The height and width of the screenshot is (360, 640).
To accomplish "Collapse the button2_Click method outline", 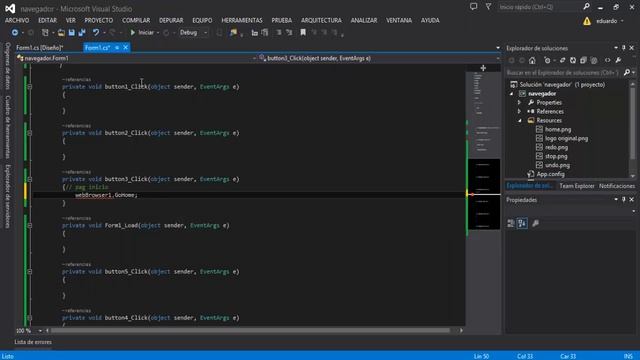I will pos(29,133).
